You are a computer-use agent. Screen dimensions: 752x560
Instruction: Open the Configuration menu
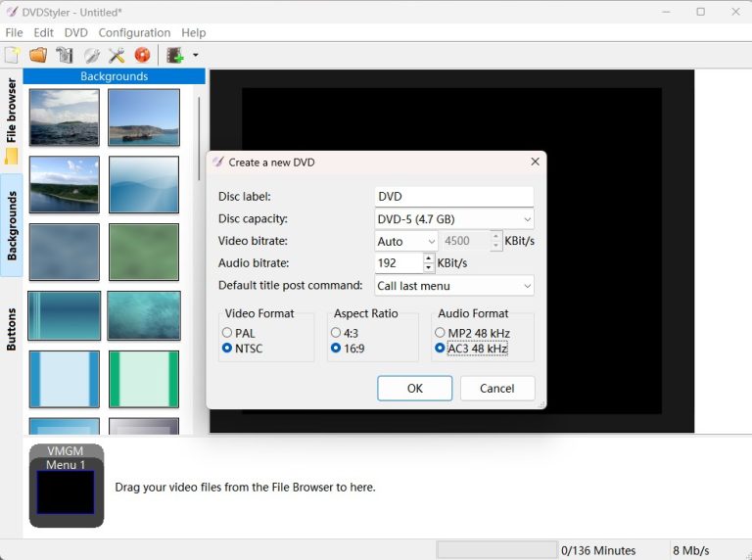click(134, 32)
